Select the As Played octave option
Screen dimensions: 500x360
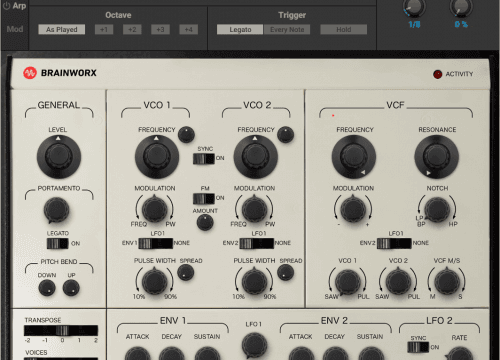point(62,29)
